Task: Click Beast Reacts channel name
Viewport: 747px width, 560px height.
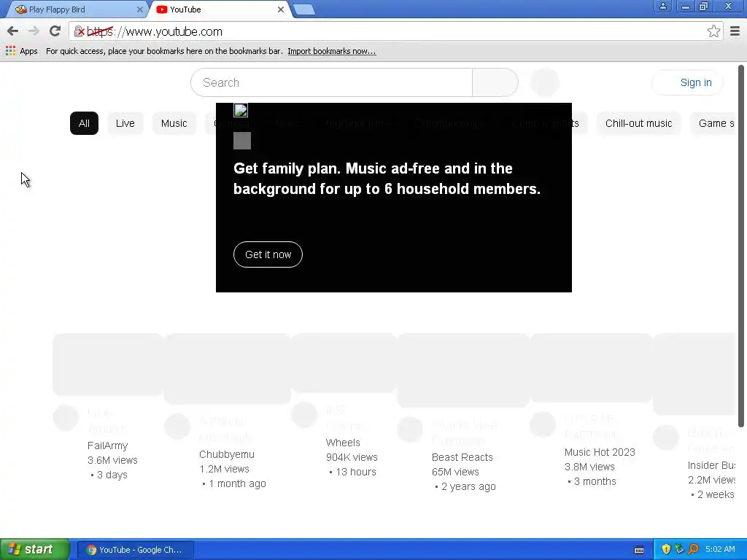Action: click(x=462, y=457)
